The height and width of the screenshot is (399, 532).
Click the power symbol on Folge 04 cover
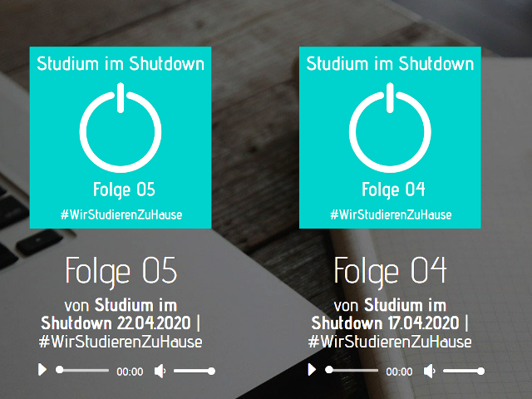(390, 127)
